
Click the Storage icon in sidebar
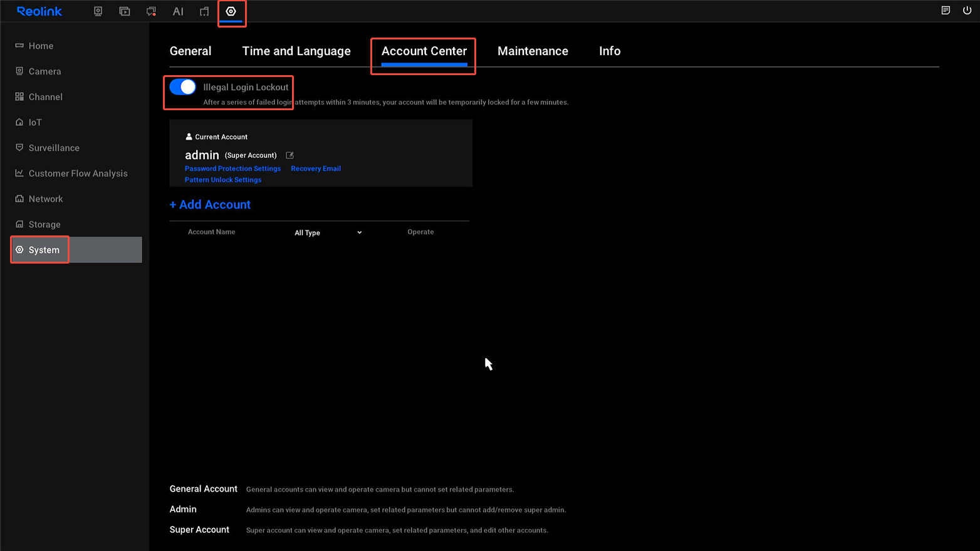click(x=19, y=224)
